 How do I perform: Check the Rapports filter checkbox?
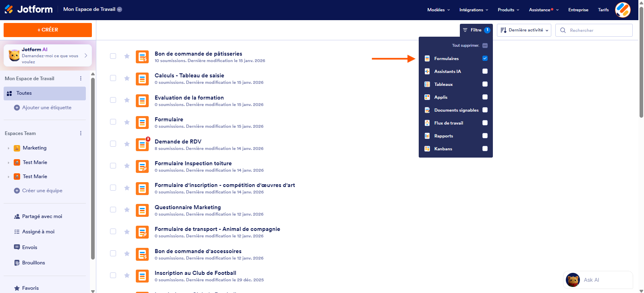pos(485,136)
